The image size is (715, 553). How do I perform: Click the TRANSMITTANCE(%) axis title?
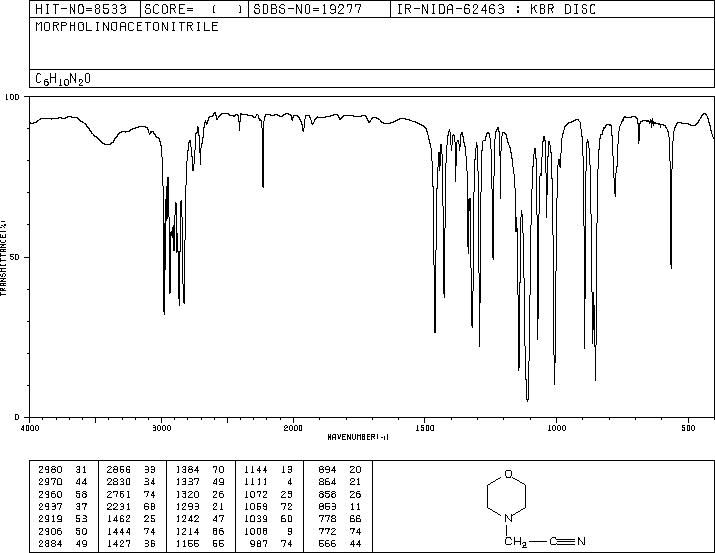pyautogui.click(x=4, y=258)
